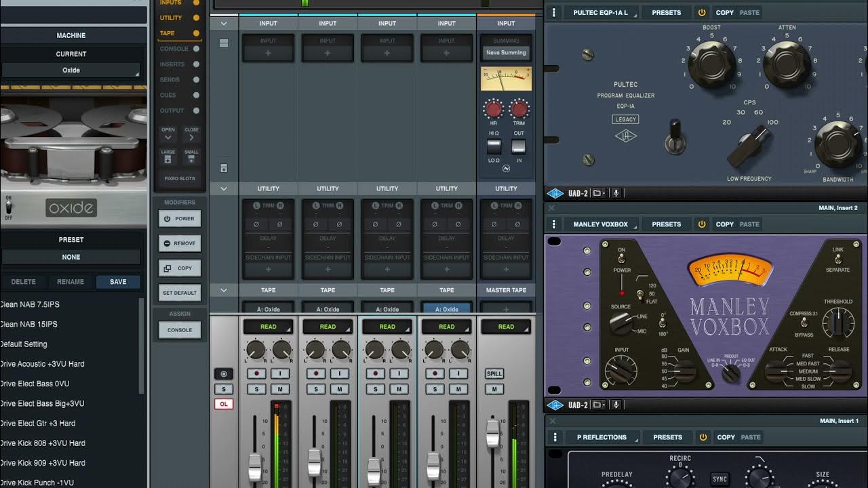Click the FIXED SLOTS button
868x488 pixels.
[180, 178]
